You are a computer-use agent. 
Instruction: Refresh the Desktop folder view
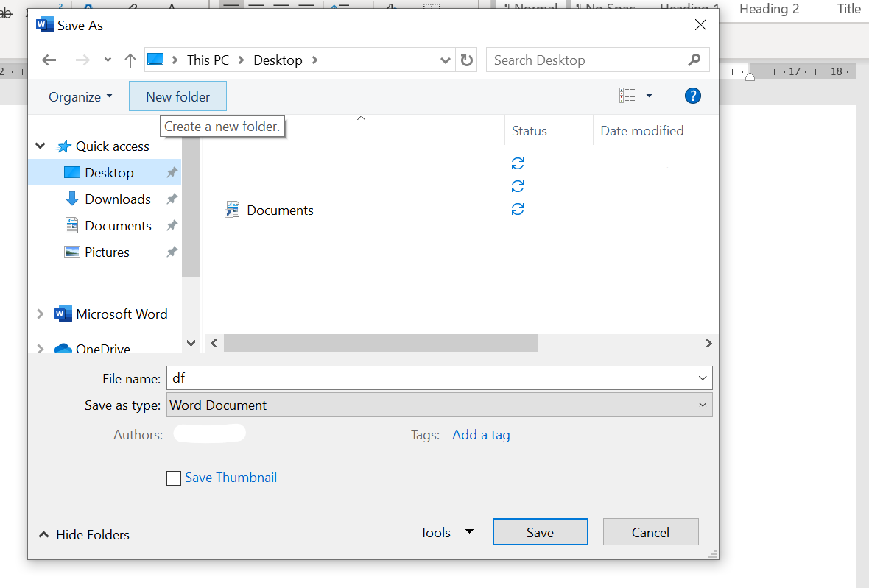[467, 60]
